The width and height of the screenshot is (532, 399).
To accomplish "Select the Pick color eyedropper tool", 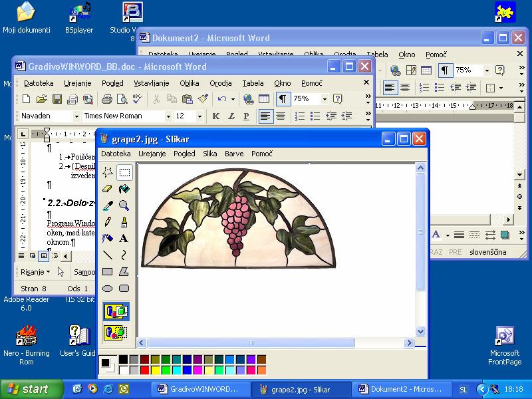I will [108, 205].
